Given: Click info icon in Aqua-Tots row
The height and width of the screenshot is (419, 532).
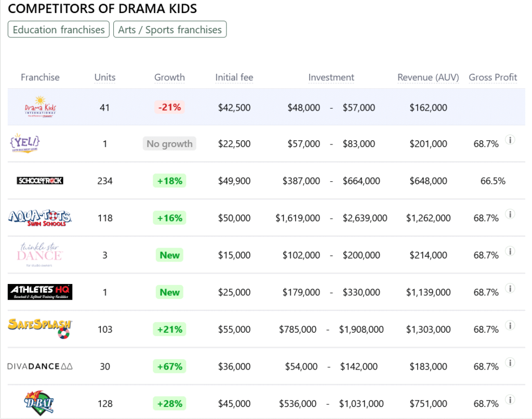Looking at the screenshot, I should point(510,214).
